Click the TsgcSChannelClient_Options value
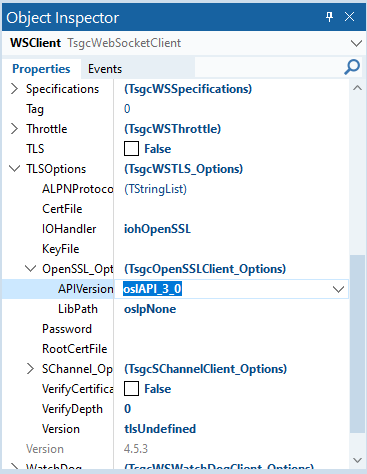Viewport: 367px width, 474px height. tap(205, 369)
